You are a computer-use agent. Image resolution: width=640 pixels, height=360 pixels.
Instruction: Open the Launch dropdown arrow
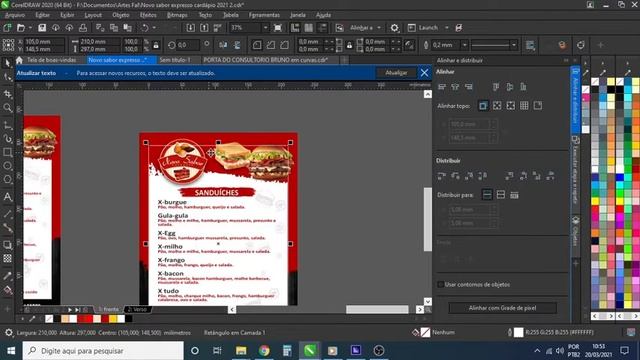[x=447, y=28]
